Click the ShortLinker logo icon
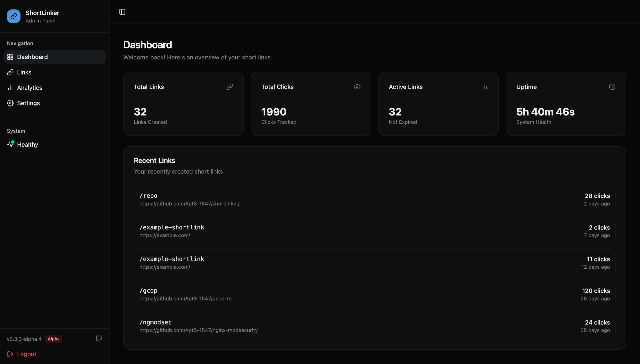Screen dimensions: 640x364 point(13,16)
